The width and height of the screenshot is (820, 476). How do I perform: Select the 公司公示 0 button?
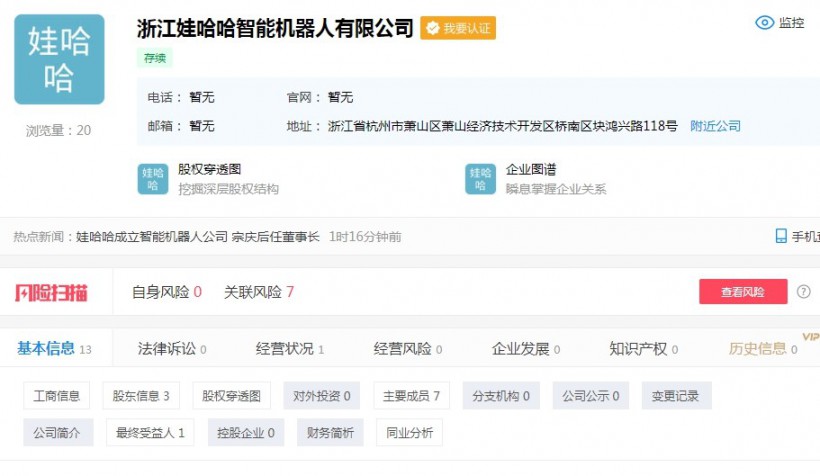point(591,395)
